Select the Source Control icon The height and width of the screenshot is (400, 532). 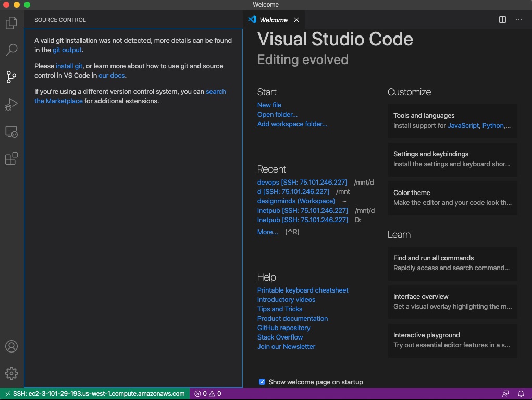point(11,77)
